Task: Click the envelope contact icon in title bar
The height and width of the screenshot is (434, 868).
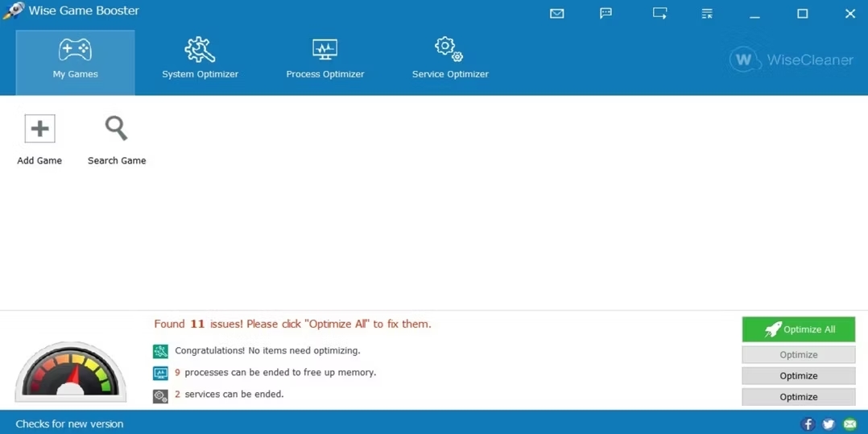Action: pyautogui.click(x=557, y=14)
